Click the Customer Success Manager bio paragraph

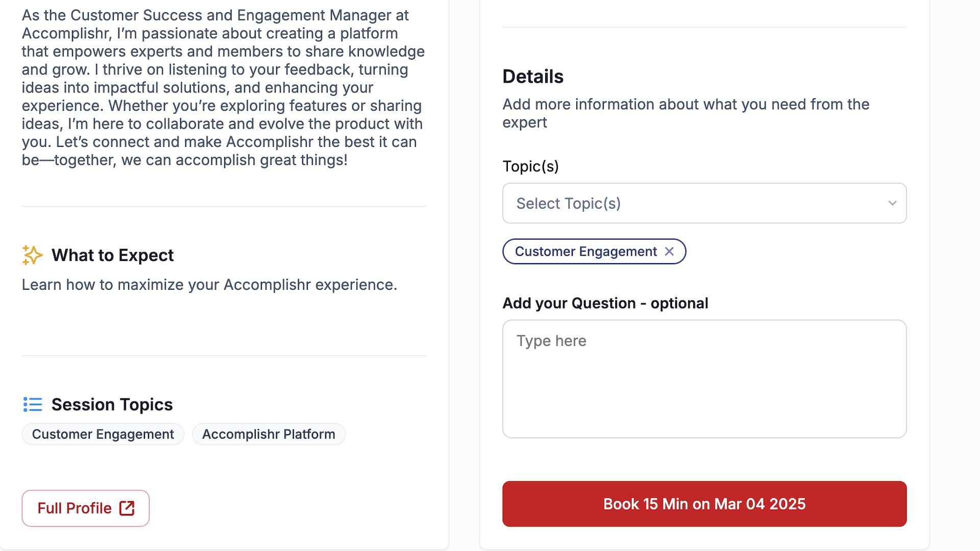coord(224,87)
